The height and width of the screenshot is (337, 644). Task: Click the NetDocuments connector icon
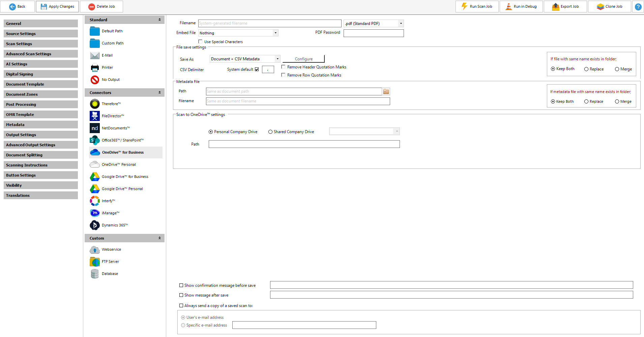tap(95, 128)
